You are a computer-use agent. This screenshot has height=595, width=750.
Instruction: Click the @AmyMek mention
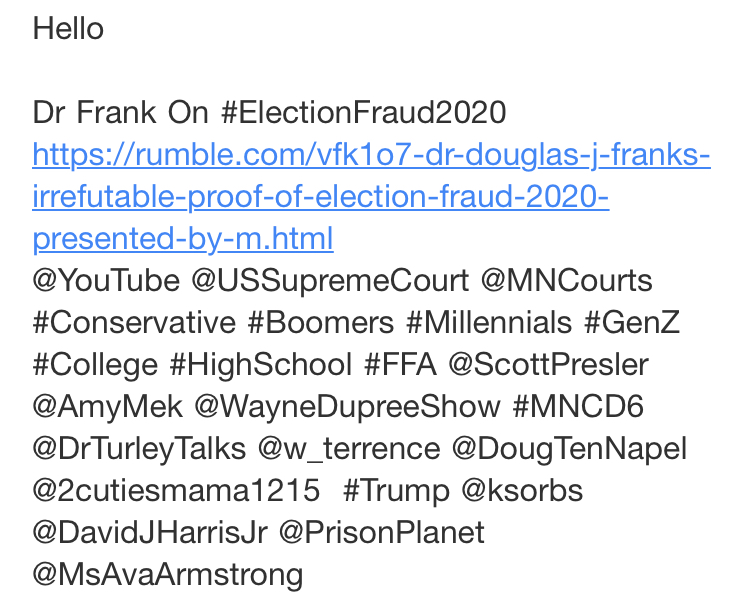coord(108,407)
